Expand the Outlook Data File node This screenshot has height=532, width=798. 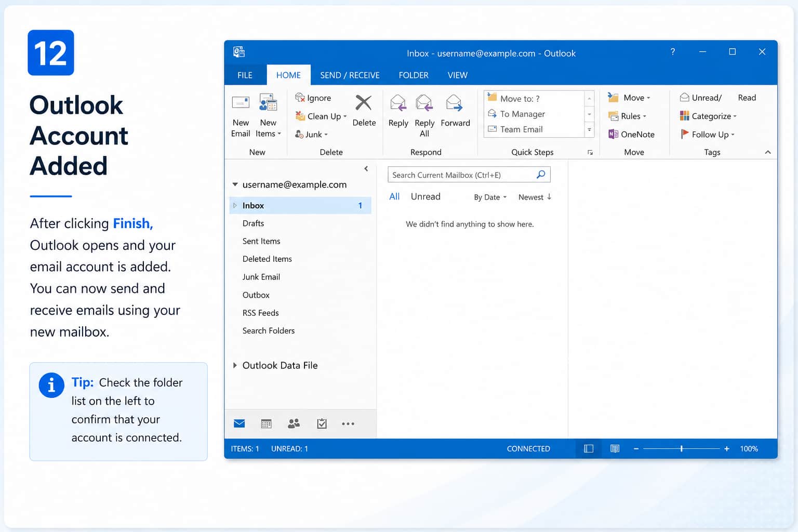pyautogui.click(x=235, y=365)
